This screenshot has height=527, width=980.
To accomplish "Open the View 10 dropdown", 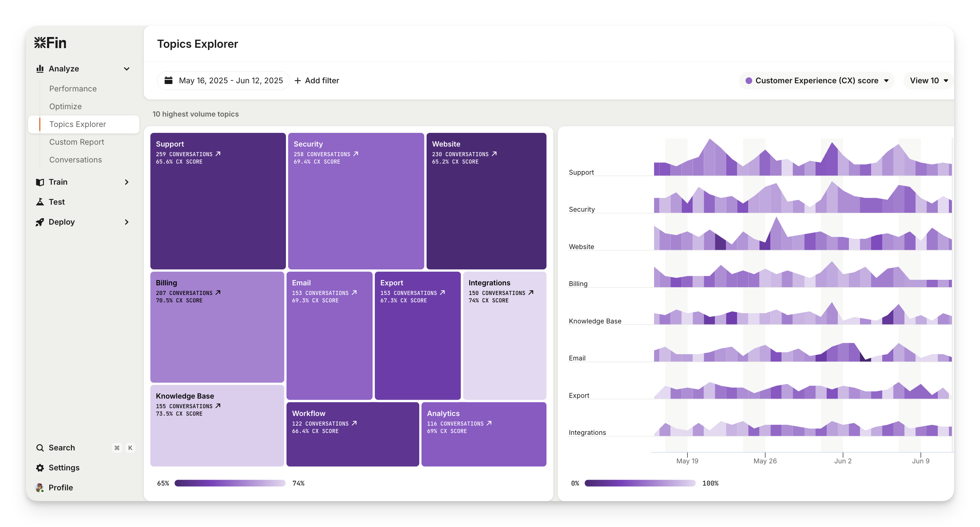I will coord(929,81).
